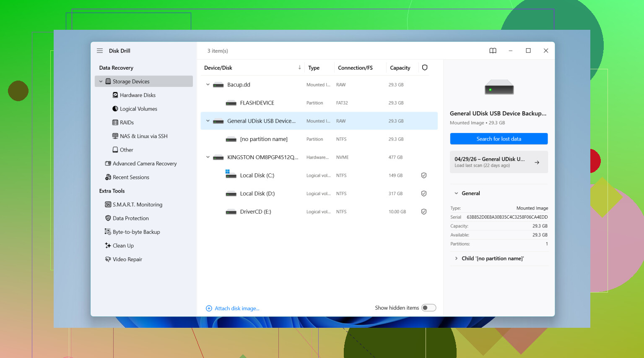This screenshot has height=358, width=644.
Task: Click the Byte-to-byte Backup icon
Action: pos(108,232)
